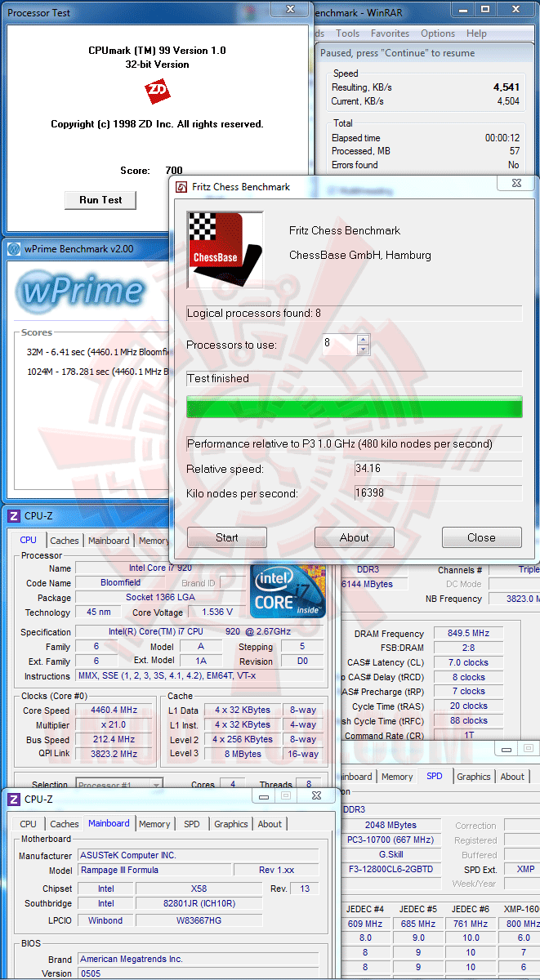The width and height of the screenshot is (540, 980).
Task: Click the Run Test button
Action: click(100, 200)
